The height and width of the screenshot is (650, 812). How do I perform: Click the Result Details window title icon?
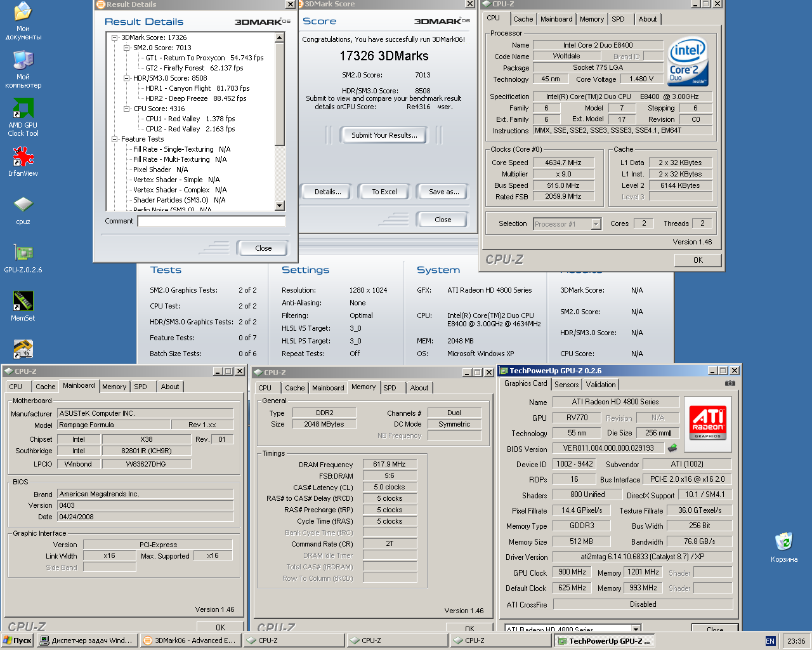100,4
